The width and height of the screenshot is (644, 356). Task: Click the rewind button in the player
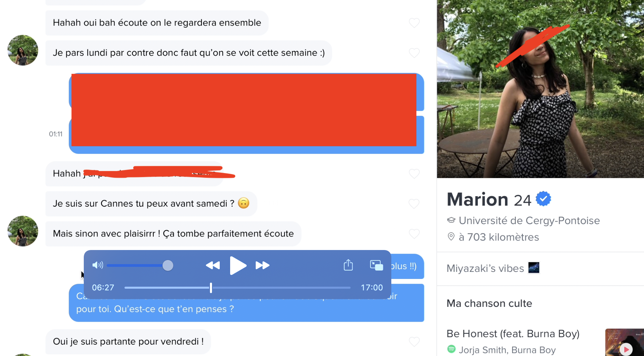coord(213,265)
